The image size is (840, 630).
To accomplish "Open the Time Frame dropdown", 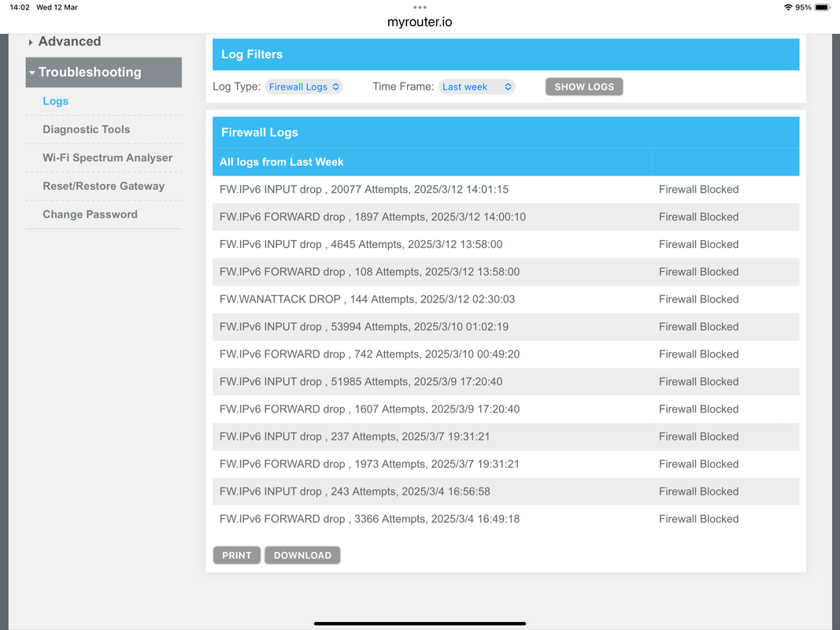I will point(477,87).
